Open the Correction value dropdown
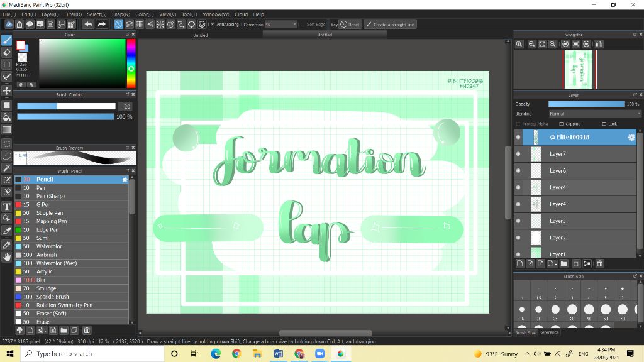The height and width of the screenshot is (362, 644). 280,25
